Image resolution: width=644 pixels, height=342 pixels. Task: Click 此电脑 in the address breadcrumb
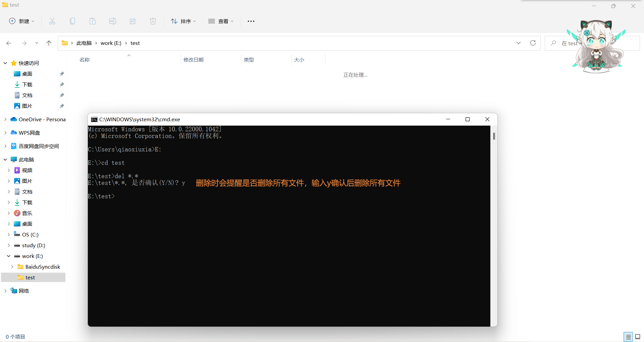point(84,43)
